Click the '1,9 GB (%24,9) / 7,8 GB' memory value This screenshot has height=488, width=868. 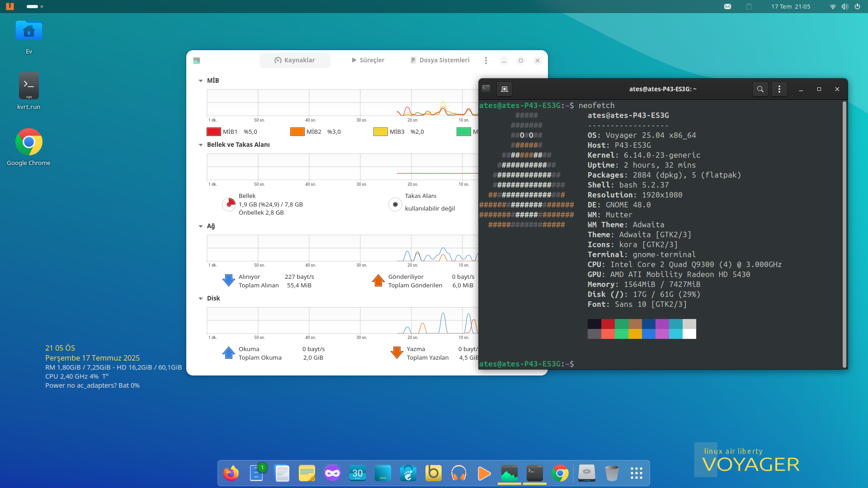point(271,205)
